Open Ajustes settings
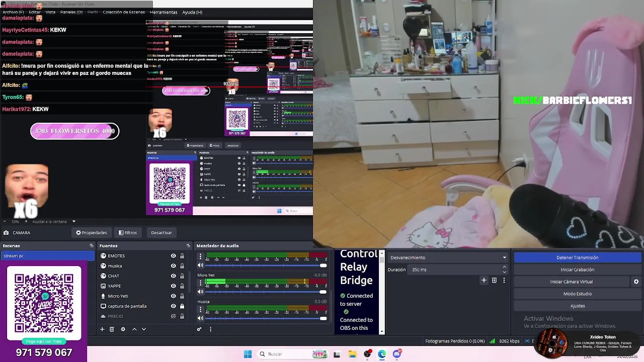644x362 pixels. 578,306
